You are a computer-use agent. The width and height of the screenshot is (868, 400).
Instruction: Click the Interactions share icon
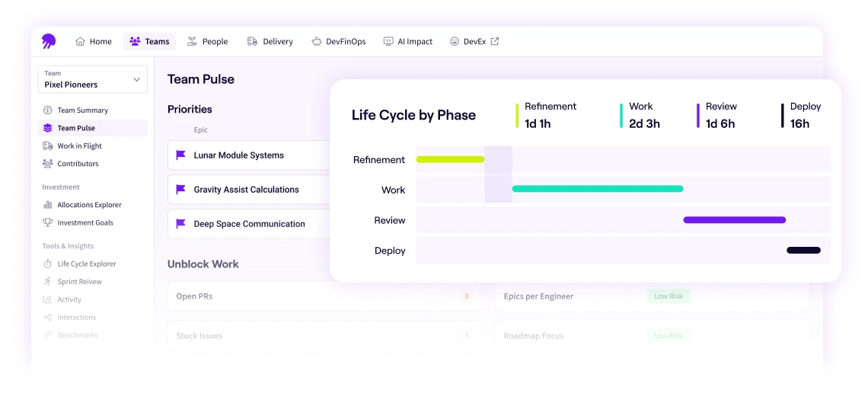click(48, 317)
